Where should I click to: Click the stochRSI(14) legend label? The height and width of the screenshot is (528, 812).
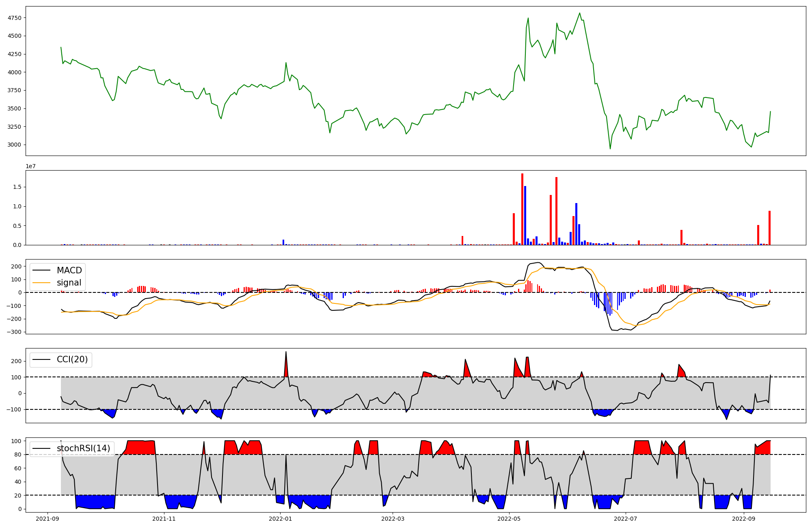(83, 448)
